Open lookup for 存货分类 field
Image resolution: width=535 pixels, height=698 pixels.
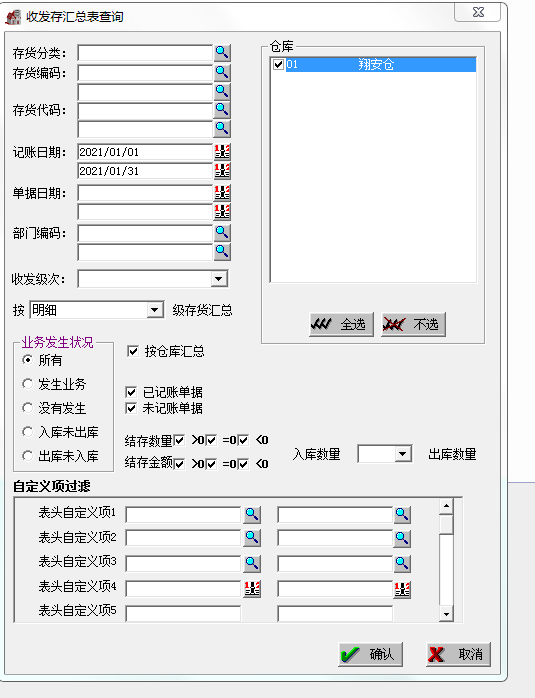pyautogui.click(x=222, y=53)
